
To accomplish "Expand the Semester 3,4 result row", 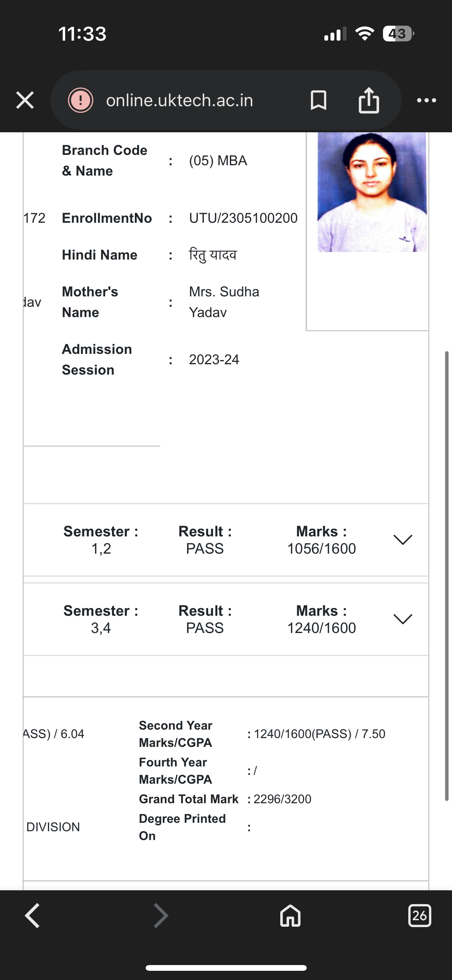I will pyautogui.click(x=403, y=619).
